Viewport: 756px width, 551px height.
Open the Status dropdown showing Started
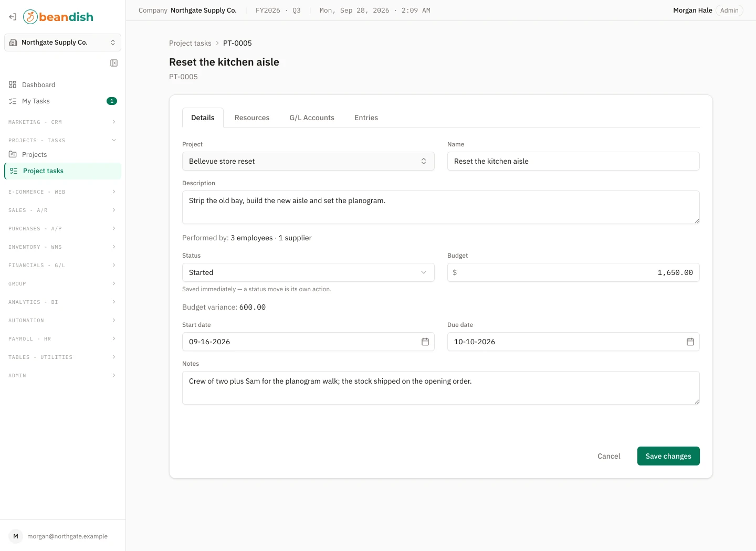[308, 272]
